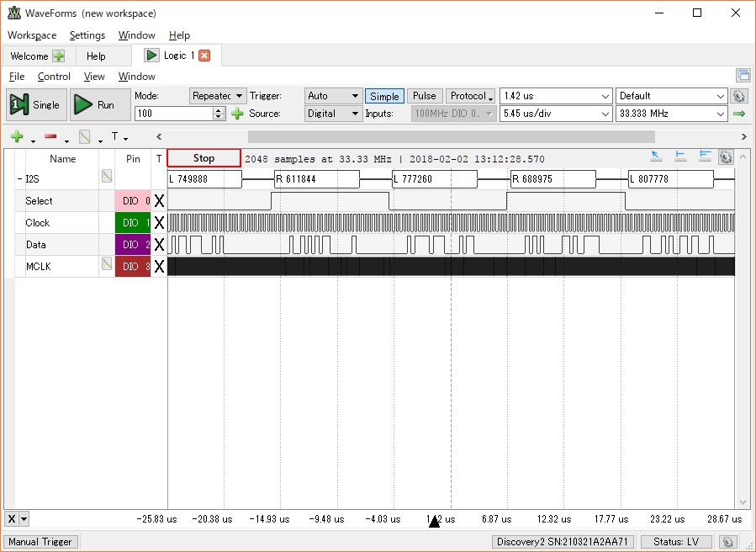Image resolution: width=756 pixels, height=552 pixels.
Task: Select the Logic 1 tab
Action: [175, 56]
